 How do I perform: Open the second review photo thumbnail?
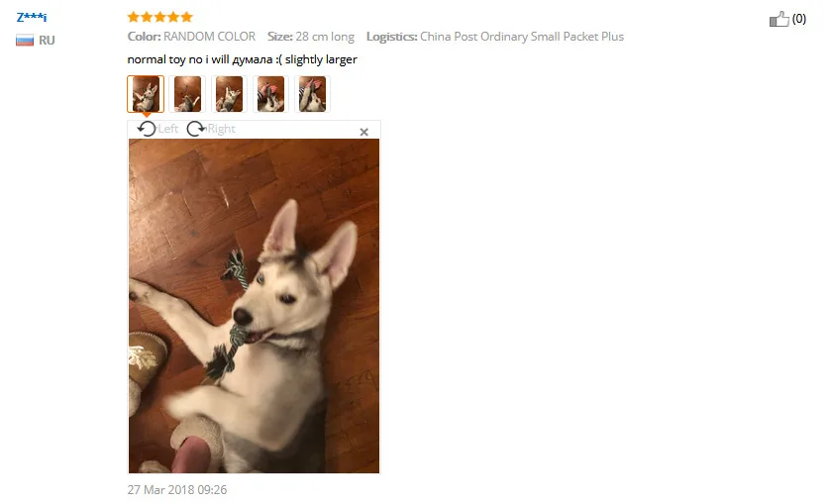187,94
